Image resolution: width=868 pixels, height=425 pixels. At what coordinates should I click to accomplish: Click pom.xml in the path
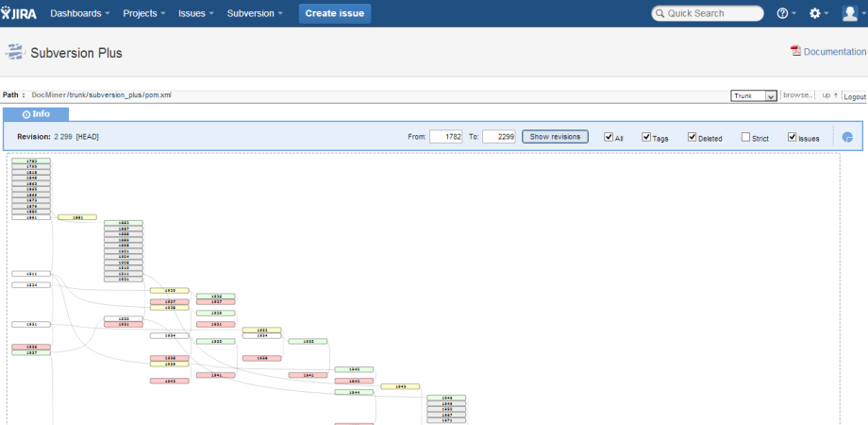[158, 94]
